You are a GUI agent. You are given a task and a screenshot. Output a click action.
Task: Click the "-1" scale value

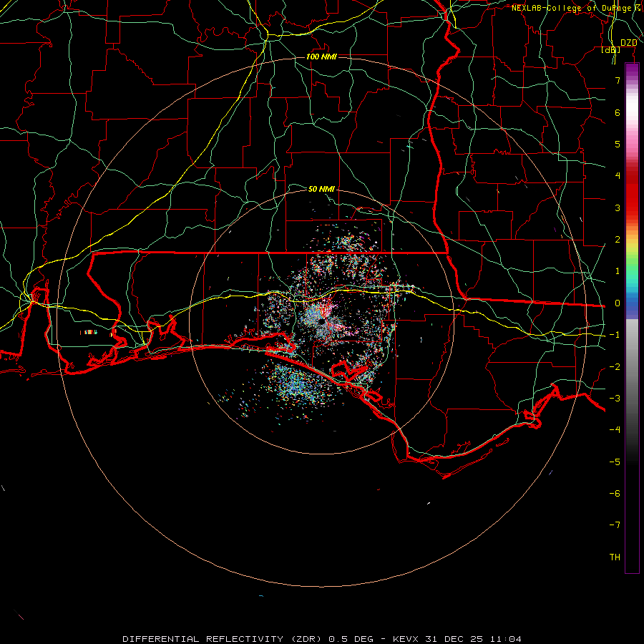point(615,335)
